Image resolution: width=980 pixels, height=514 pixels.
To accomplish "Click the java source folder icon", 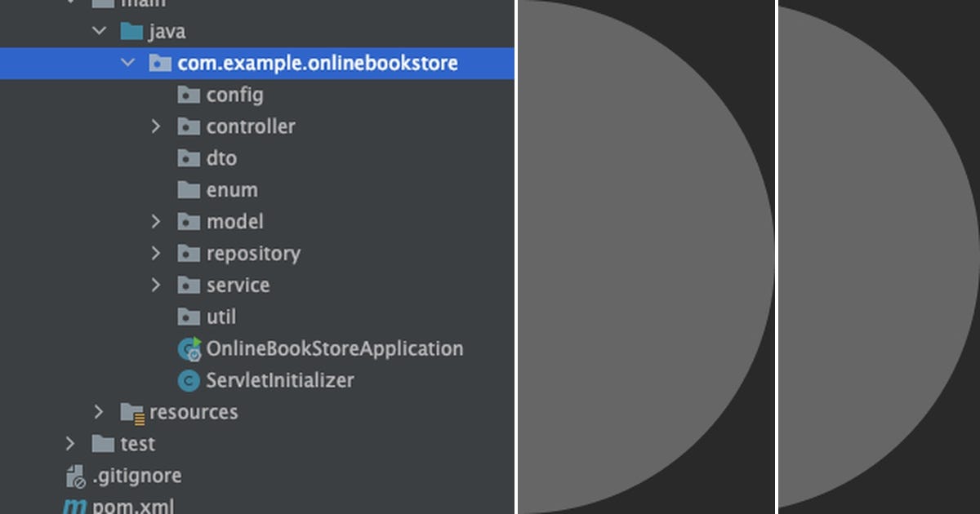I will 131,30.
